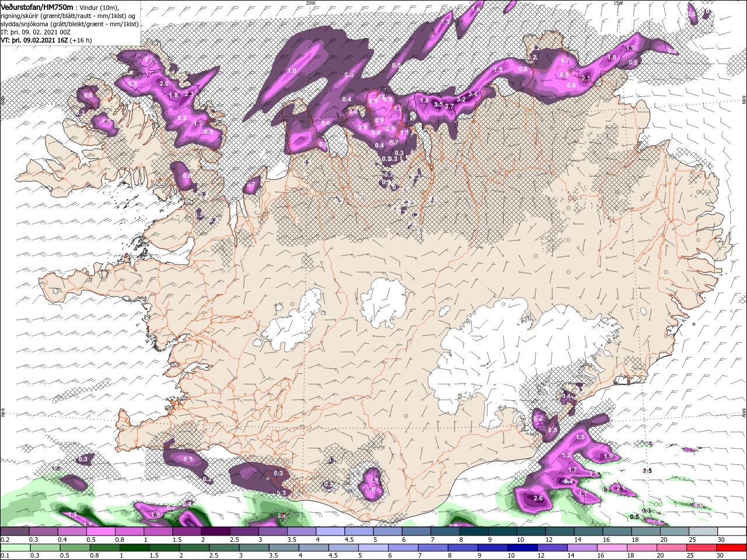This screenshot has height=560, width=747.
Task: Click the 0.7 value on the Húnaflói peninsula
Action: (252, 185)
